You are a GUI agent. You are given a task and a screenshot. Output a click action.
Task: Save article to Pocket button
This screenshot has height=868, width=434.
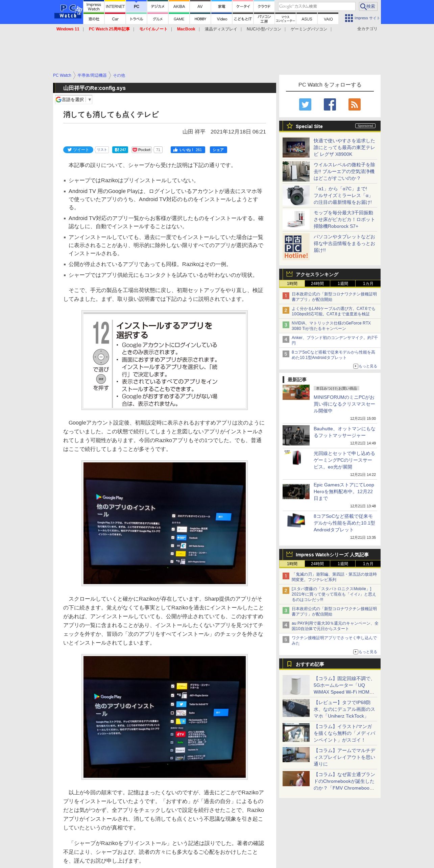tap(142, 150)
